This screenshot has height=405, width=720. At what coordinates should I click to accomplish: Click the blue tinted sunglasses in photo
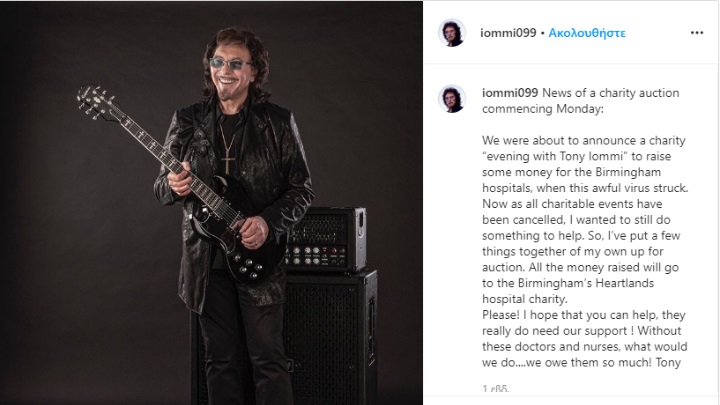tap(231, 63)
